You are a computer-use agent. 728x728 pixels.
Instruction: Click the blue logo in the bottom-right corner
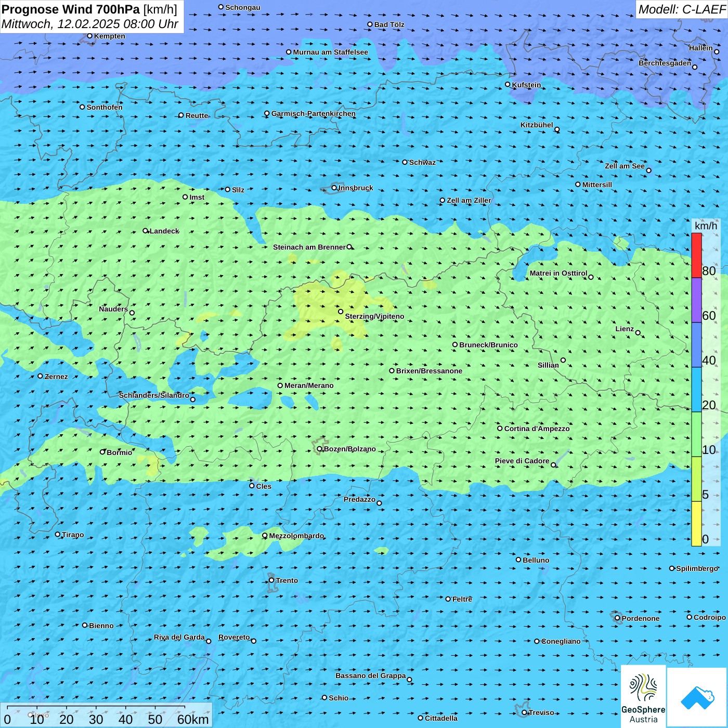click(697, 697)
